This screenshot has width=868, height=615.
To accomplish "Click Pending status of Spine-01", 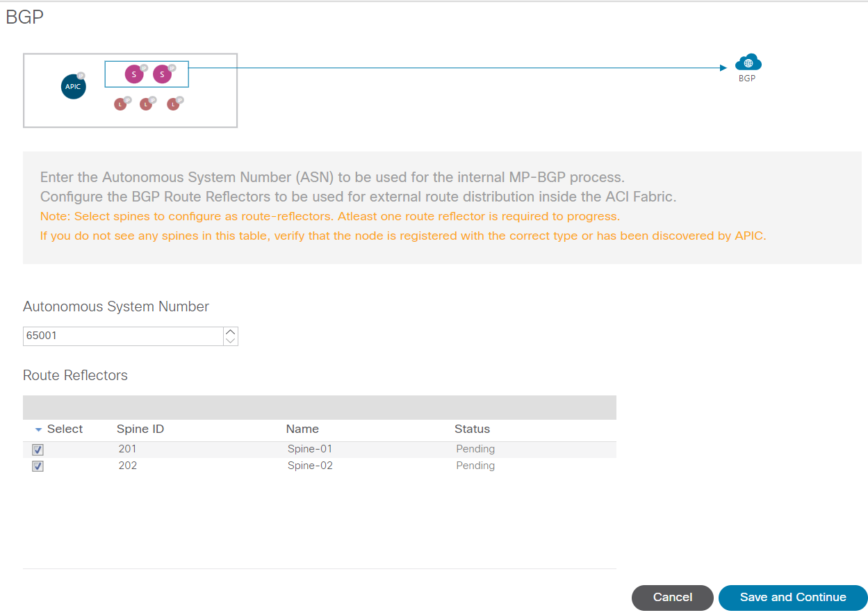I will tap(475, 449).
